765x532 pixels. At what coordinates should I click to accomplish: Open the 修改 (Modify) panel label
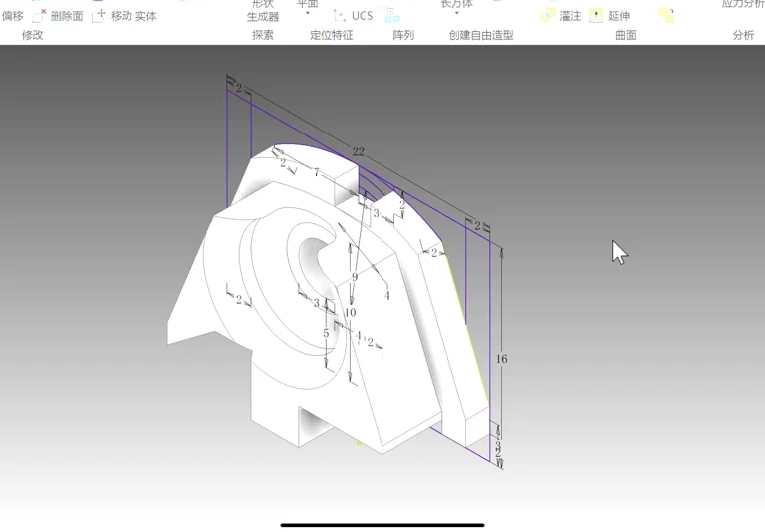(x=33, y=35)
